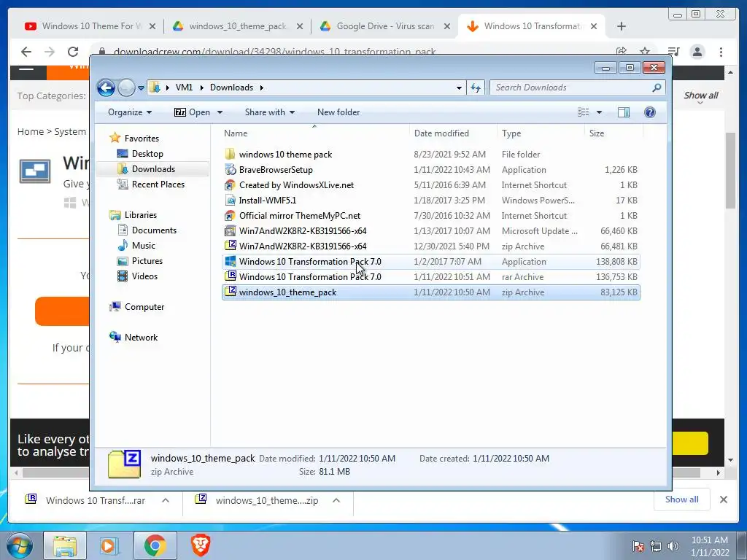Click VM1 in the address breadcrumb

click(x=184, y=87)
